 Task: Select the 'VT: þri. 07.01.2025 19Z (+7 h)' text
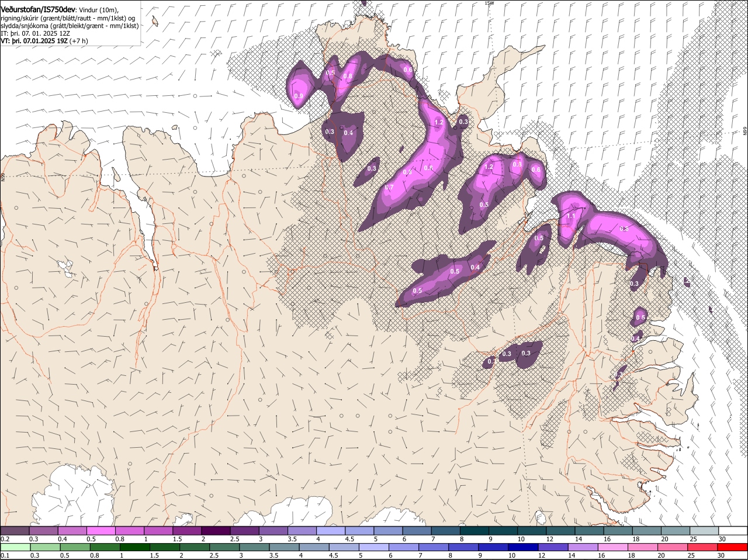point(44,42)
